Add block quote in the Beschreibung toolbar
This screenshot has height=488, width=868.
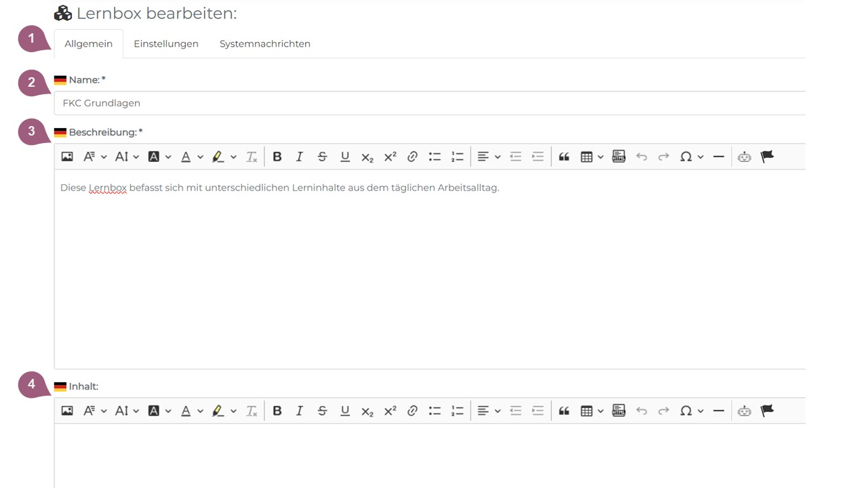[564, 157]
